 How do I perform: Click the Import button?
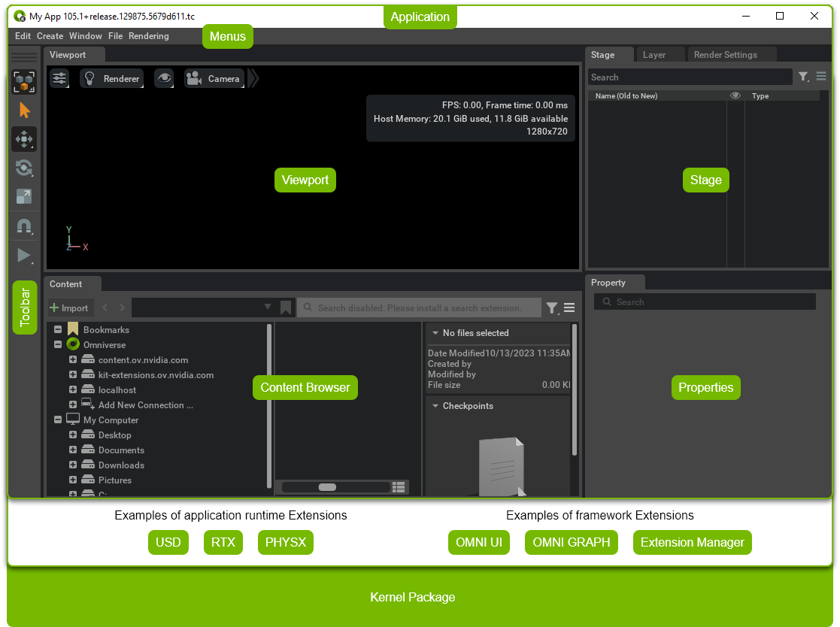click(69, 307)
